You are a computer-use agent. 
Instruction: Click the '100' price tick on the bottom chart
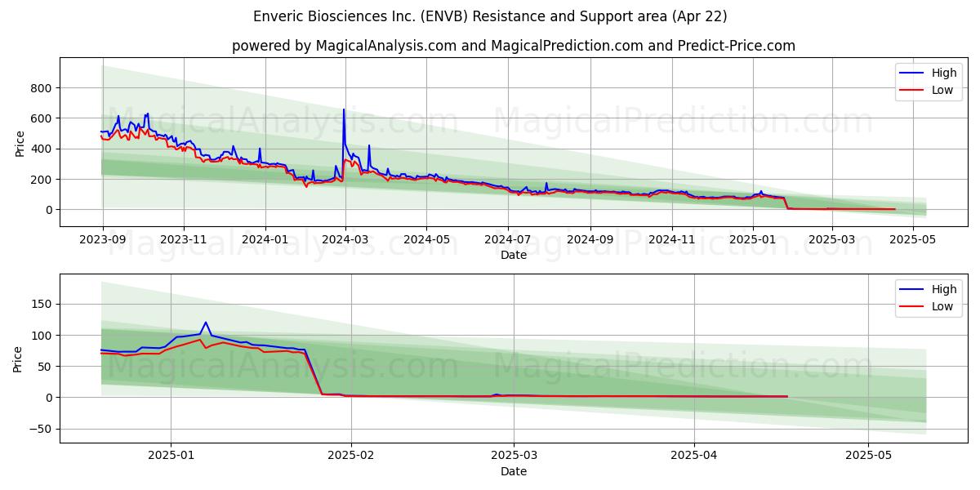(42, 336)
